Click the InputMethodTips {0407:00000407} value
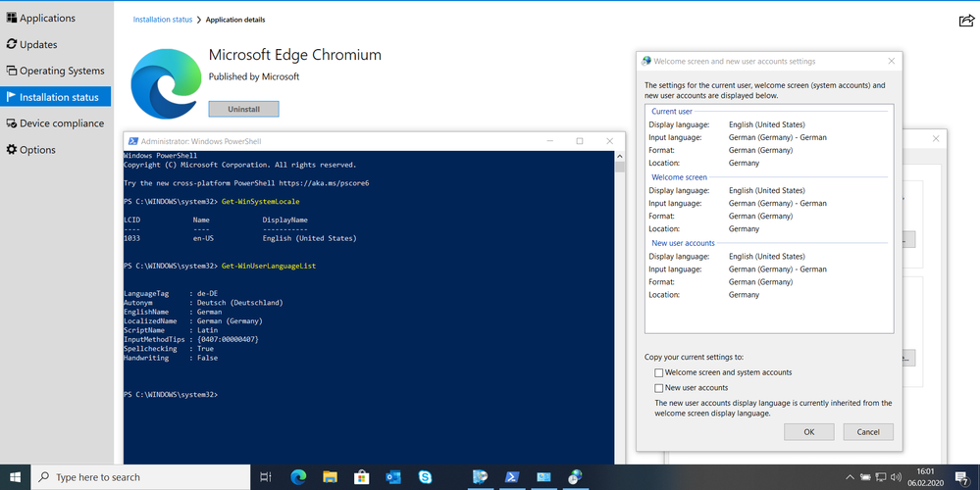Image resolution: width=980 pixels, height=490 pixels. (x=228, y=339)
